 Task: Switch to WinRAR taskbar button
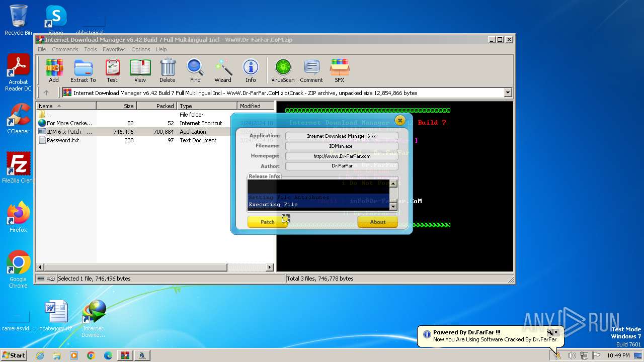125,355
